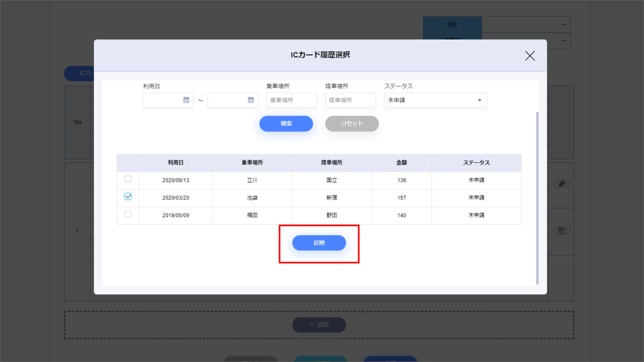Click the 検索 search button
The height and width of the screenshot is (362, 644).
click(x=286, y=124)
